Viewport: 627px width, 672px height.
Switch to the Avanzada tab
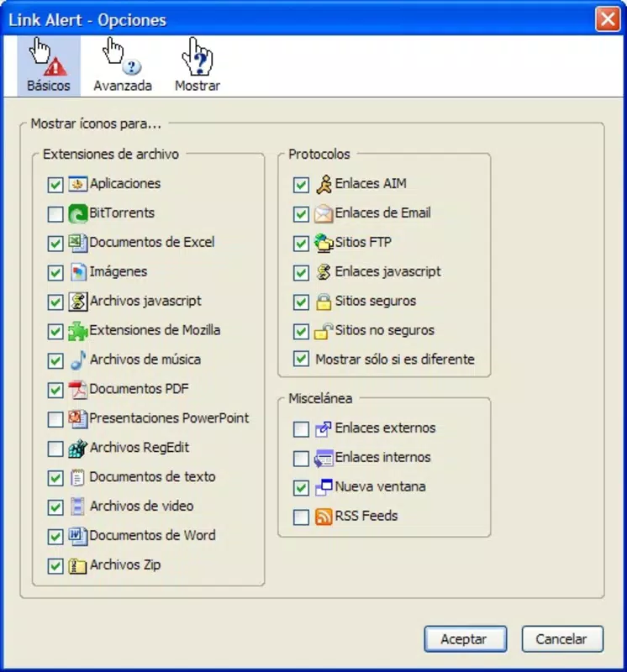pos(123,66)
